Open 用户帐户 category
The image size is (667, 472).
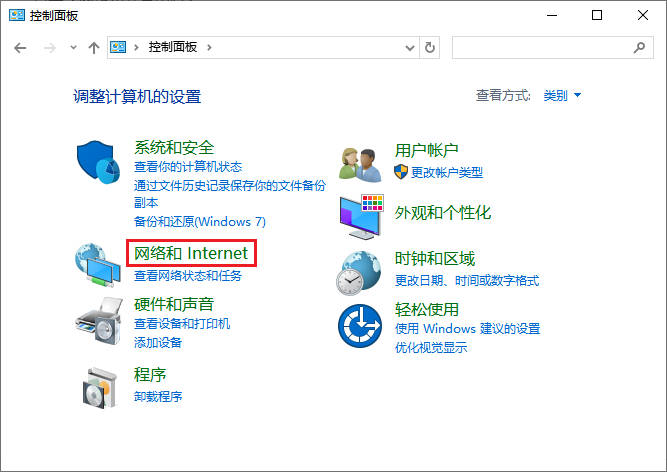point(427,150)
